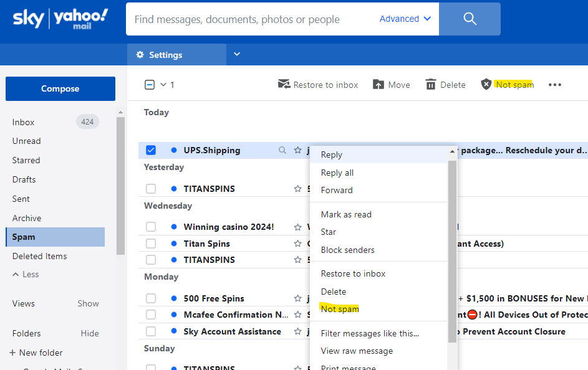Choose Restore to inbox in context menu
Image resolution: width=588 pixels, height=370 pixels.
[378, 273]
